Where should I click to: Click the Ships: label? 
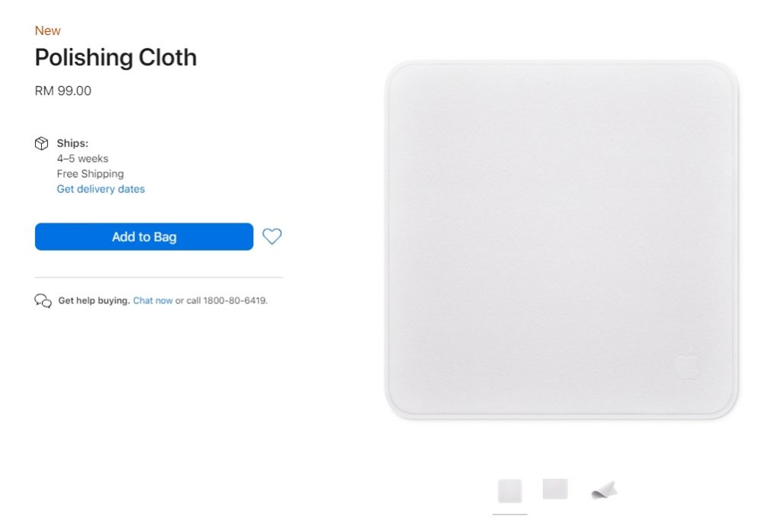pyautogui.click(x=72, y=143)
